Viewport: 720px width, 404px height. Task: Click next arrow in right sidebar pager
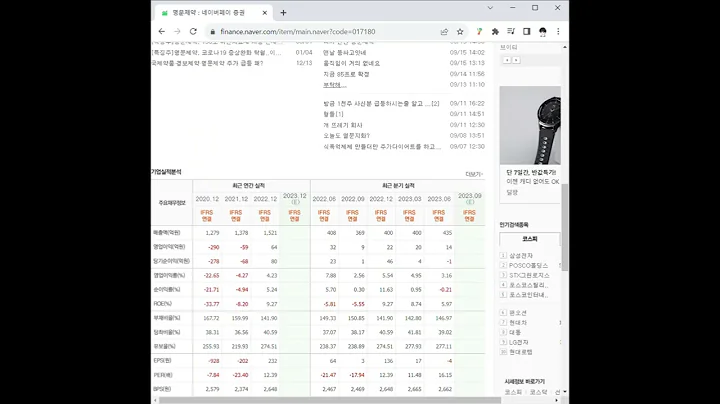pos(516,60)
